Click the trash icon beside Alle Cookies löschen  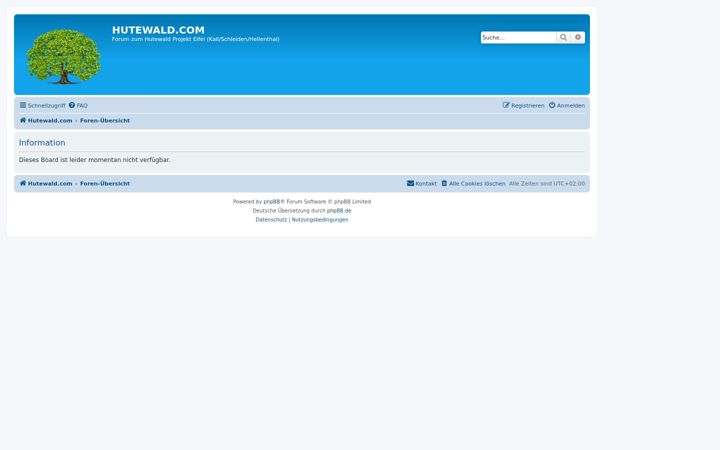pos(444,183)
